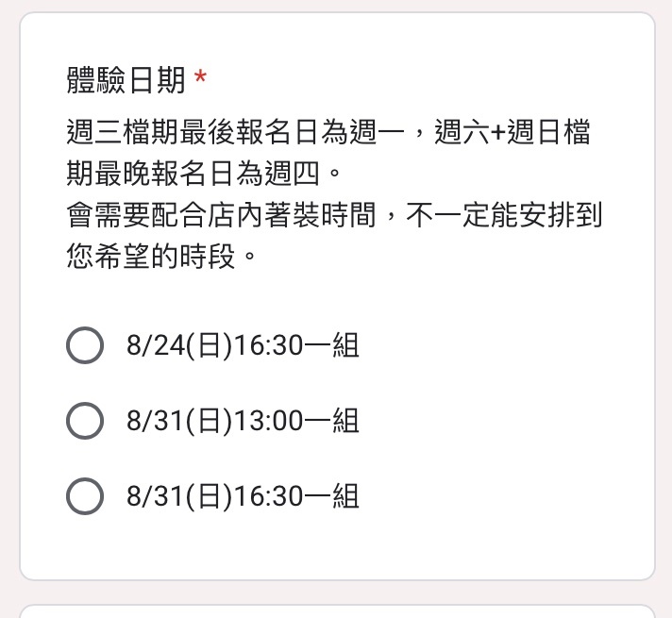This screenshot has width=672, height=618.
Task: Click the next question card at bottom
Action: [337, 611]
